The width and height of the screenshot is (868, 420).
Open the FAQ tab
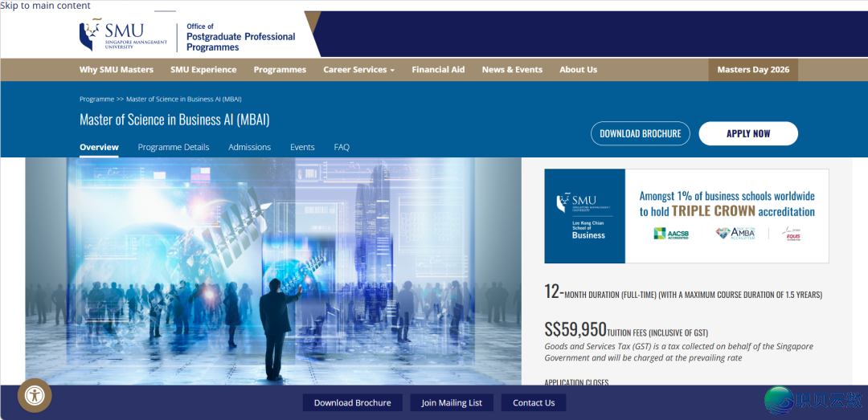click(x=342, y=147)
